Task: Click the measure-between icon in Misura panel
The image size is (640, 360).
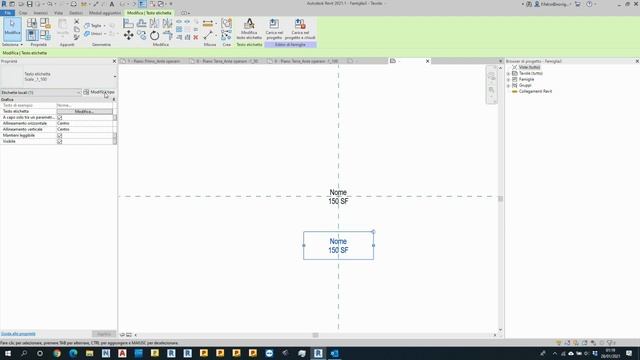Action: click(x=208, y=36)
